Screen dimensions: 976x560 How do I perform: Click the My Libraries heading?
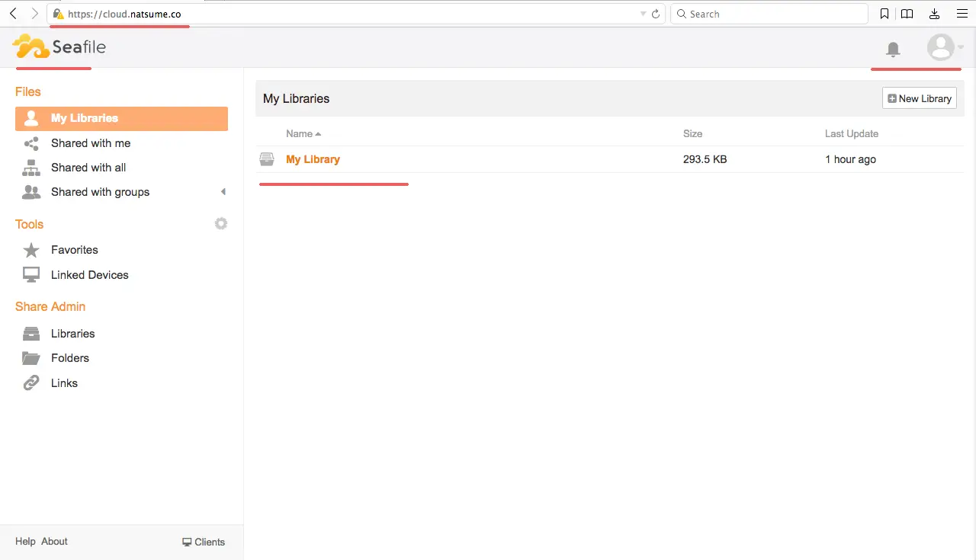tap(296, 98)
